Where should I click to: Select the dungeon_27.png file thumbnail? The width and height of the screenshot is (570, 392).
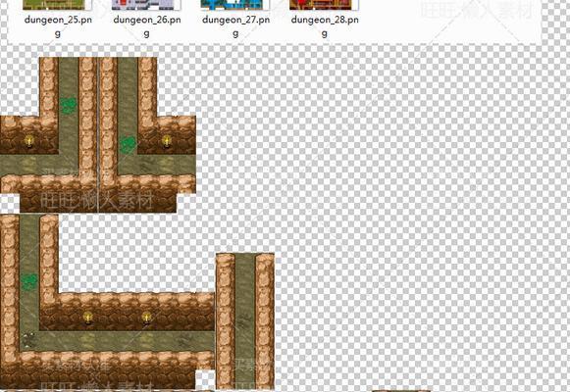(x=232, y=5)
